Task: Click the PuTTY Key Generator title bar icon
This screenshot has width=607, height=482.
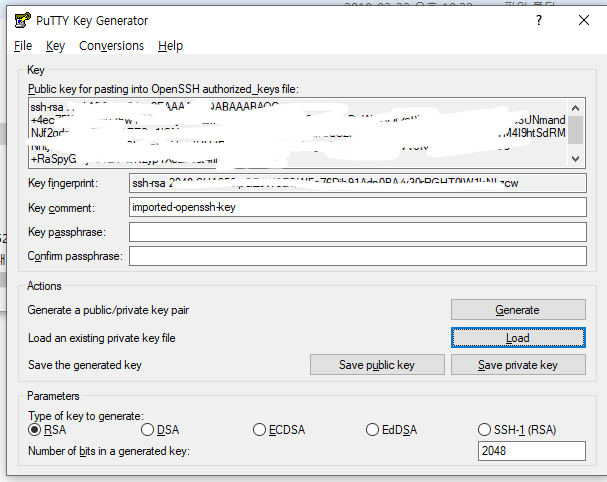Action: [x=22, y=19]
